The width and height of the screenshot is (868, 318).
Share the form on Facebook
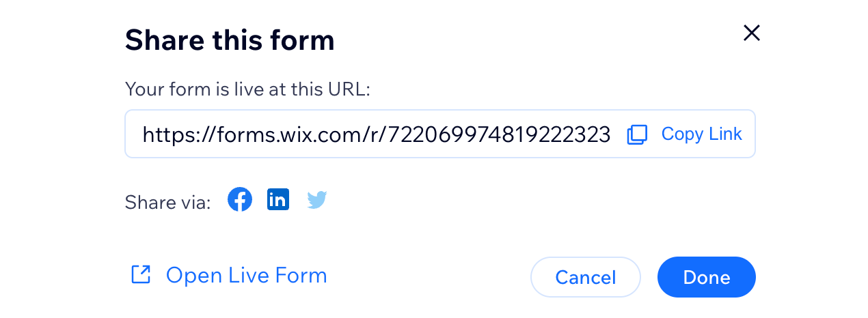tap(240, 200)
